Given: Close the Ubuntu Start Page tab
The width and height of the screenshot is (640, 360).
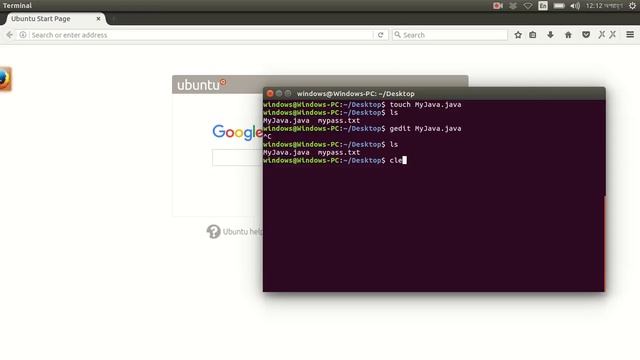Looking at the screenshot, I should 98,19.
